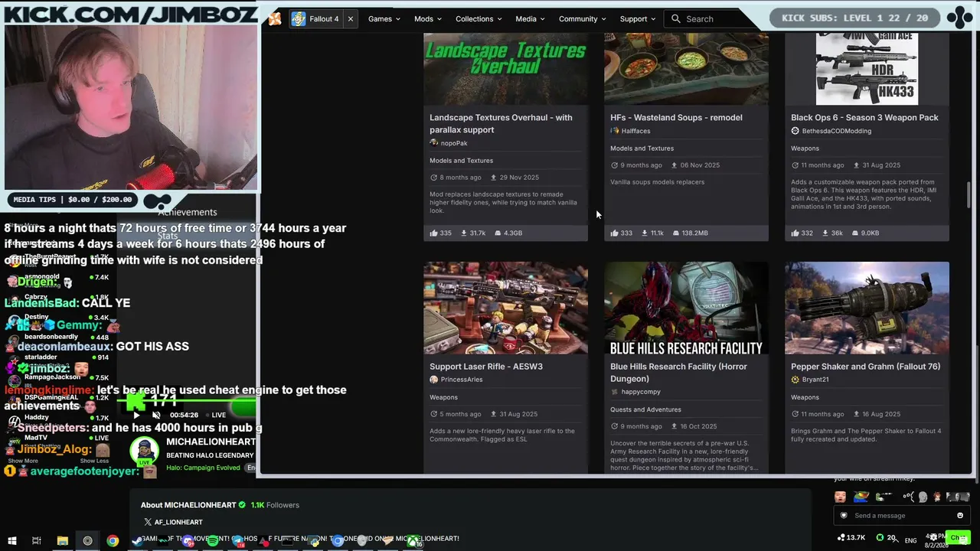Screen dimensions: 980x551
Task: Click the Send a message chat field
Action: 900,515
